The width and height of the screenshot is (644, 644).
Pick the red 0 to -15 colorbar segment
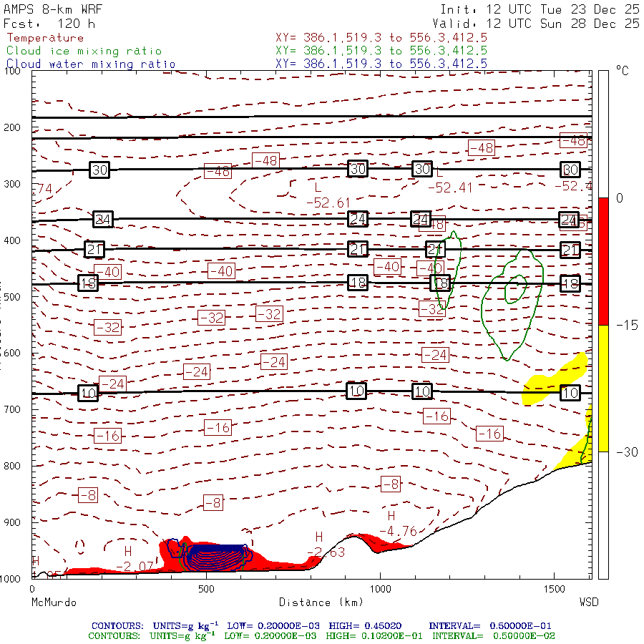pyautogui.click(x=603, y=261)
